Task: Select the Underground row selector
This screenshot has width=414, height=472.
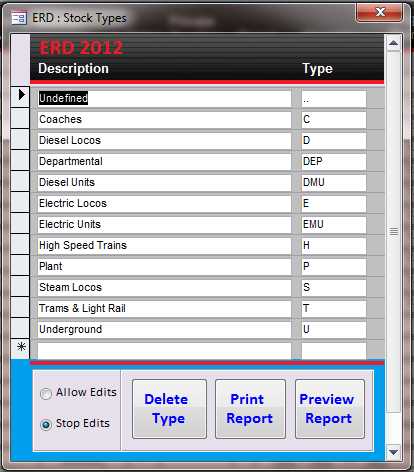Action: (x=21, y=328)
